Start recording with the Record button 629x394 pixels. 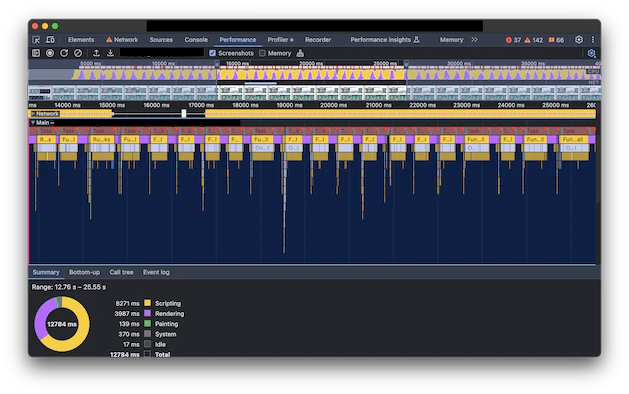coord(50,53)
